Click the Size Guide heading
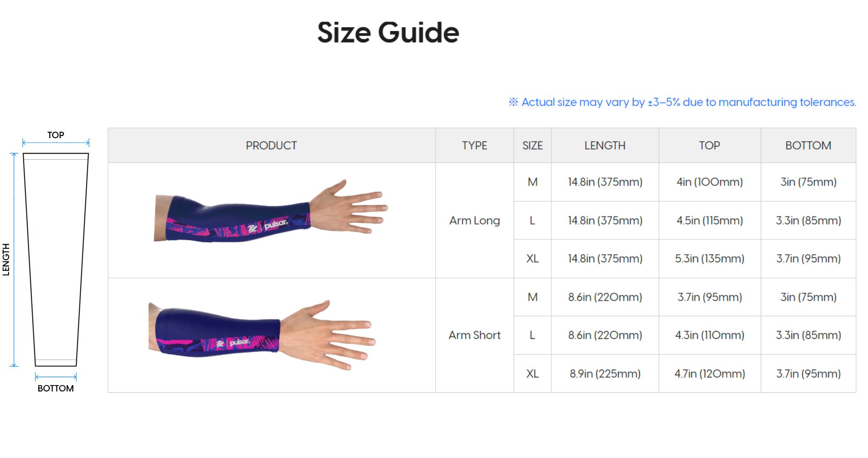868x458 pixels. coord(388,33)
